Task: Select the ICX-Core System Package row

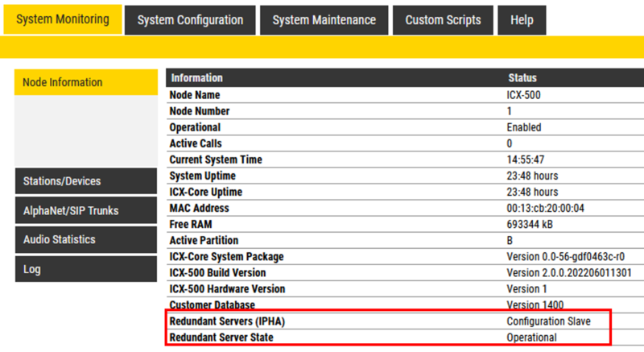Action: click(x=227, y=256)
